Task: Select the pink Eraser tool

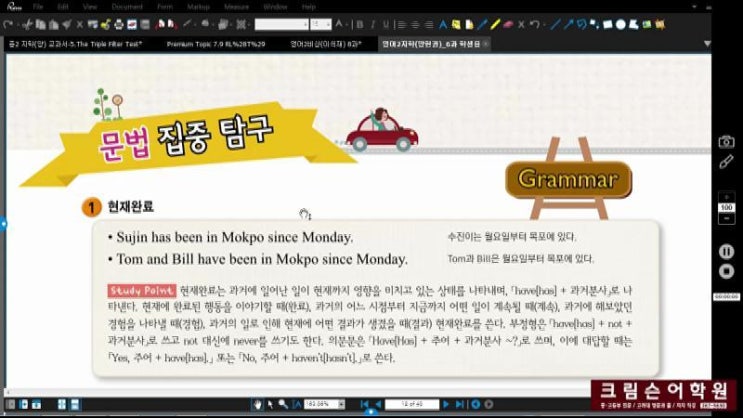Action: click(x=508, y=24)
